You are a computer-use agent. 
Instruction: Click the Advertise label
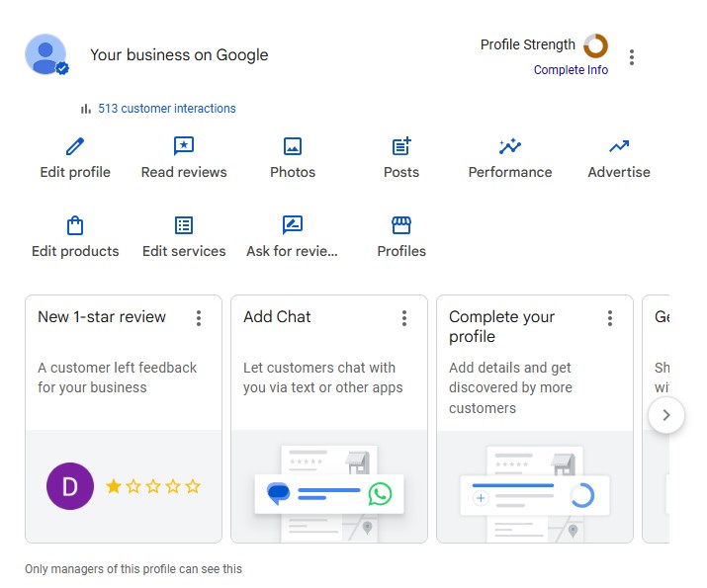[619, 172]
